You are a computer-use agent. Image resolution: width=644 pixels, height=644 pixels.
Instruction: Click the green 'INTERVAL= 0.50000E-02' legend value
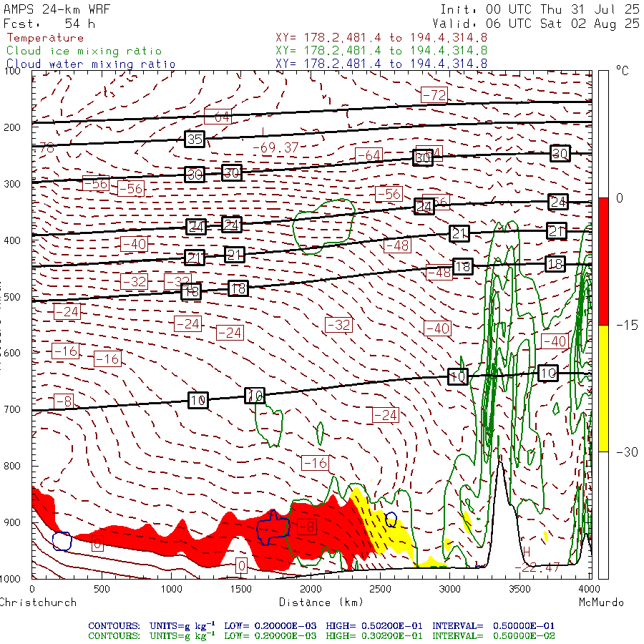coord(493,636)
